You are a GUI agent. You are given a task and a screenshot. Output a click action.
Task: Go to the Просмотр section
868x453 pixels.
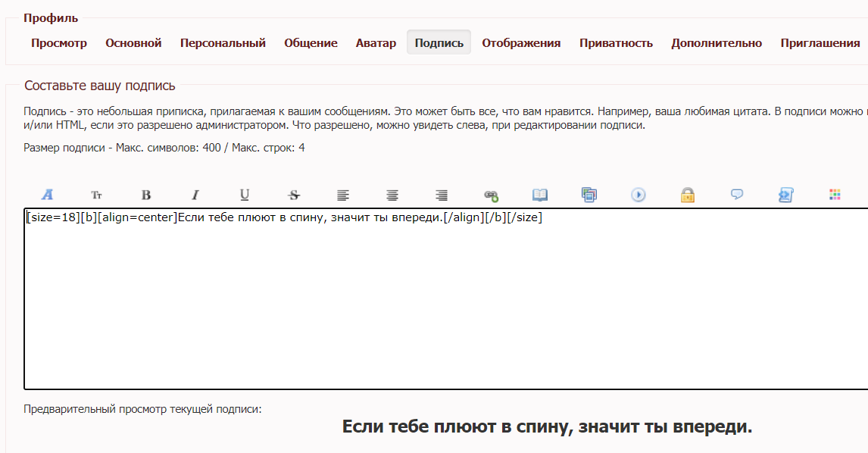coord(59,42)
